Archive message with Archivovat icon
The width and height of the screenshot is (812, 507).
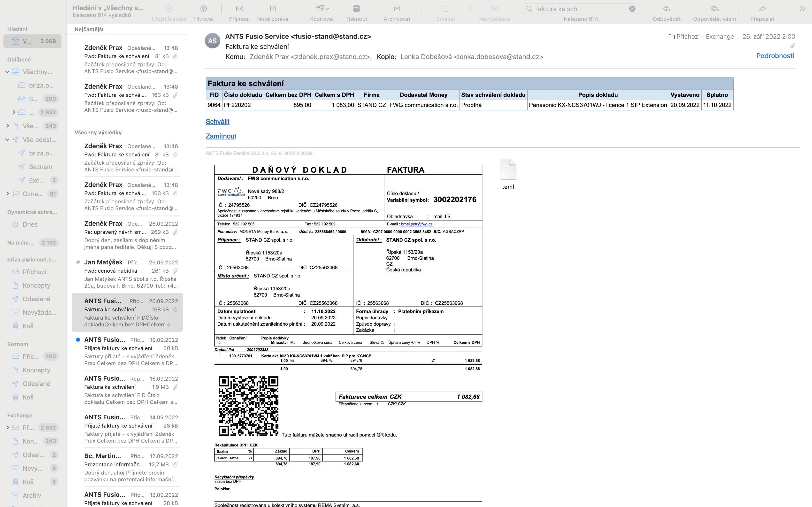397,9
